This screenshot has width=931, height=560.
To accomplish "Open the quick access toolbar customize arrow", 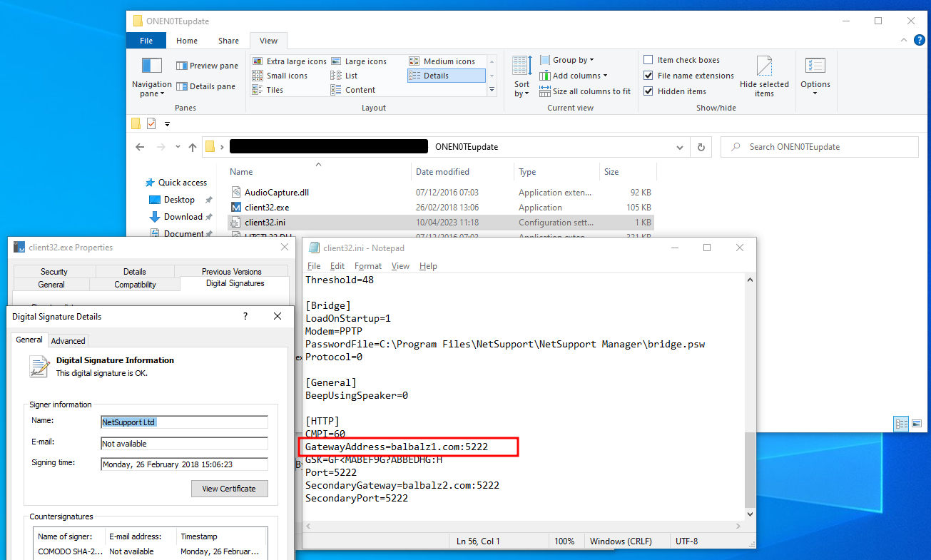I will click(x=167, y=124).
